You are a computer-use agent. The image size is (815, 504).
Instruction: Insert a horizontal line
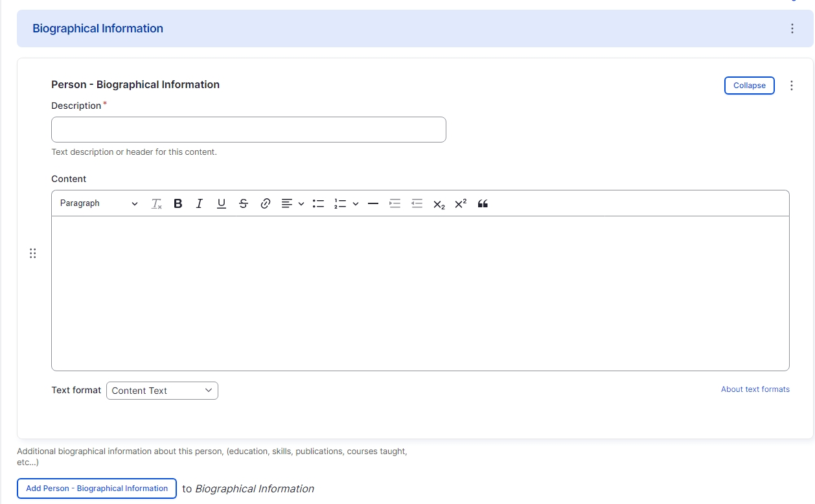373,204
